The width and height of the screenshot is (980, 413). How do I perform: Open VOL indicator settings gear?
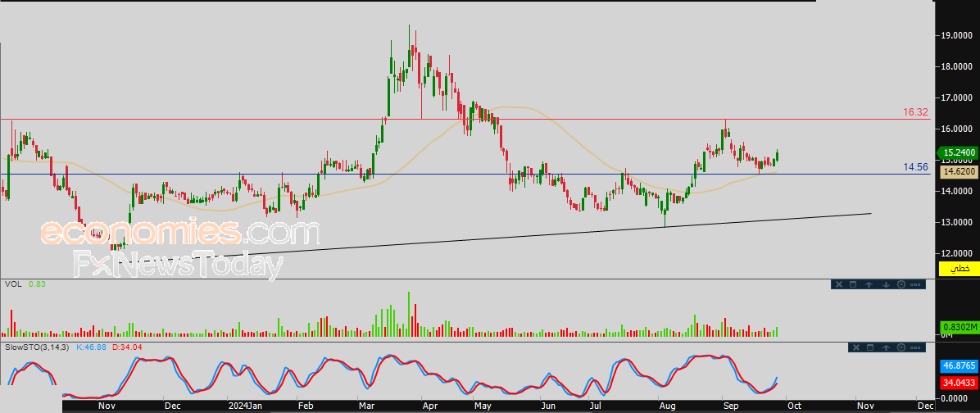pos(901,284)
